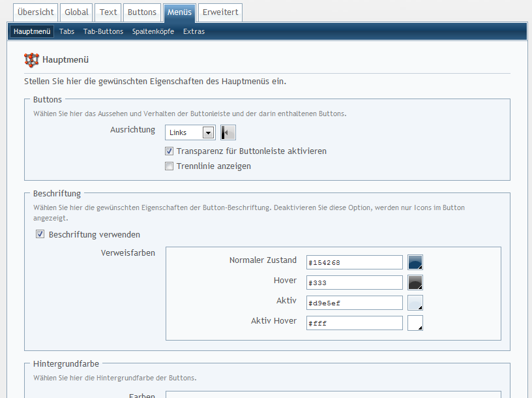Open color picker for Normaler Zustand
Viewport: 532px width, 398px height.
click(x=415, y=262)
